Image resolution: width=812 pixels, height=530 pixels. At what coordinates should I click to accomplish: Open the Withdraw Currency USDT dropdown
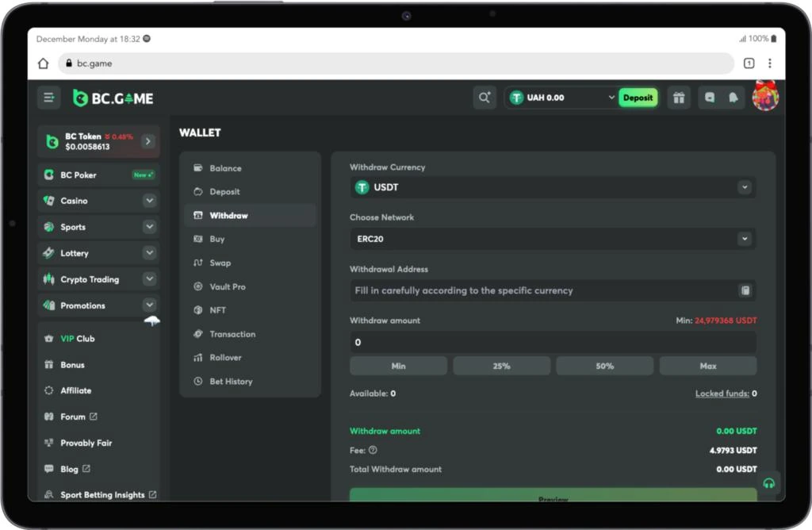[x=553, y=187]
